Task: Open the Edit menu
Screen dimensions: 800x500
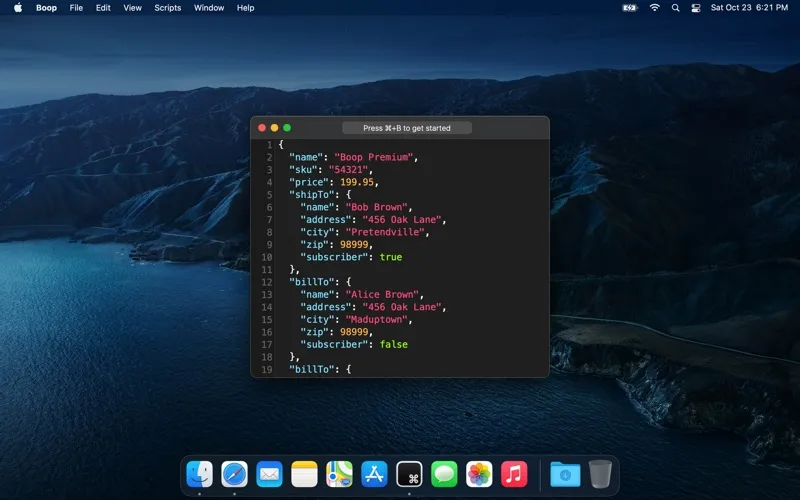Action: 103,8
